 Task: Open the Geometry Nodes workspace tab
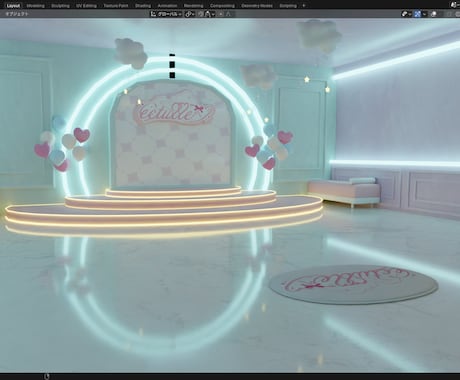click(257, 6)
